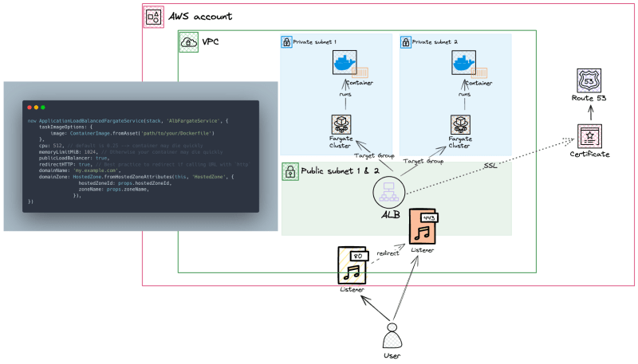Select the Certificate icon
638x364 pixels.
[589, 136]
